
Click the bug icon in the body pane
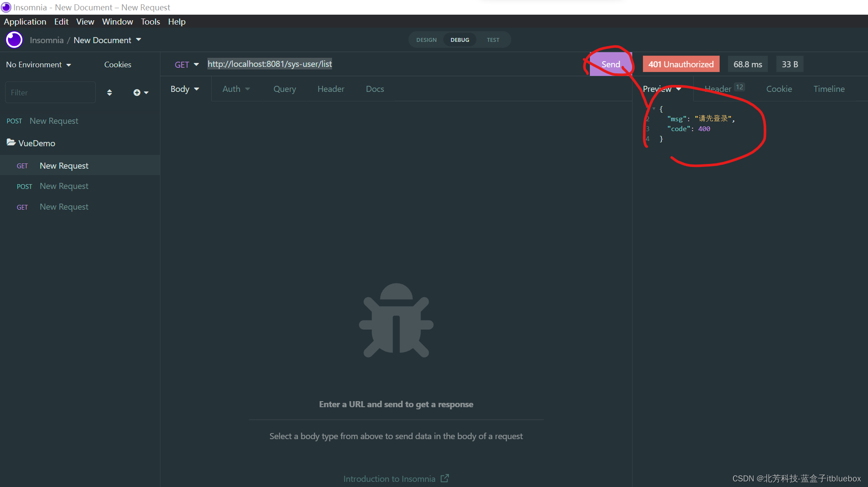pos(396,320)
